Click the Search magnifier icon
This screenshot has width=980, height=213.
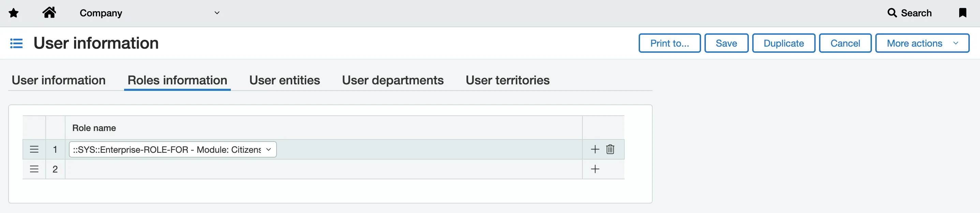pos(892,13)
